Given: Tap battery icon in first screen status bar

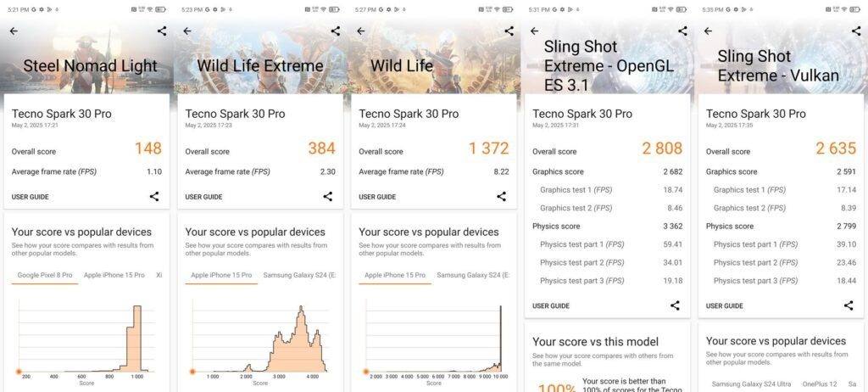Looking at the screenshot, I should (160, 9).
